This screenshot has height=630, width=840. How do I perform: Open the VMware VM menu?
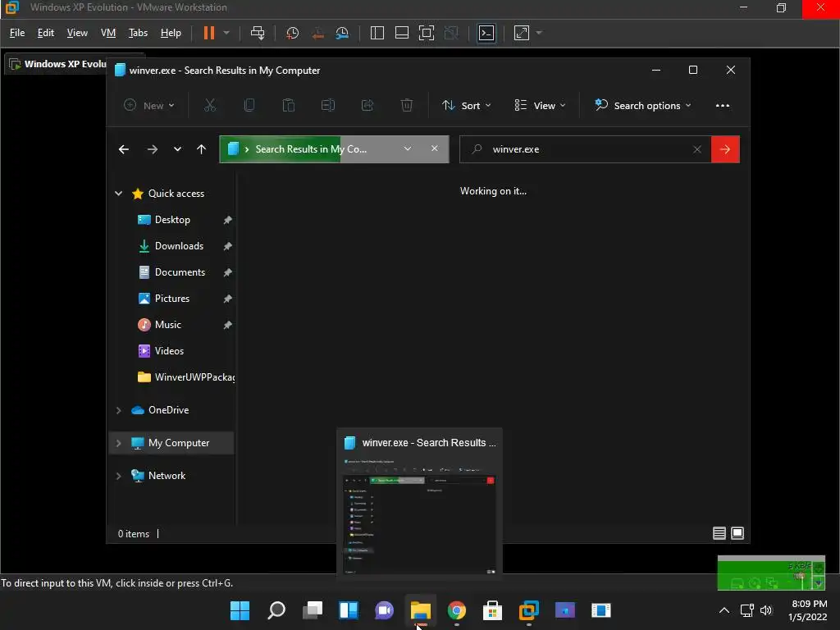[108, 33]
